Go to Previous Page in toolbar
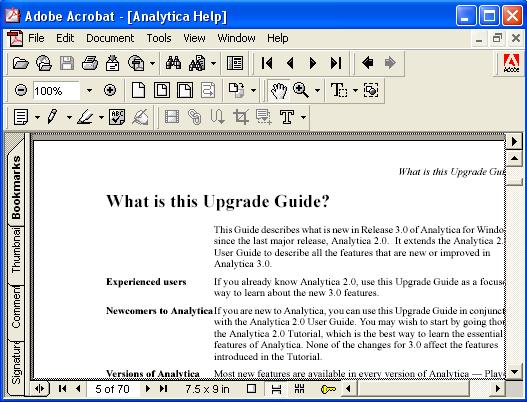This screenshot has width=527, height=402. click(290, 63)
